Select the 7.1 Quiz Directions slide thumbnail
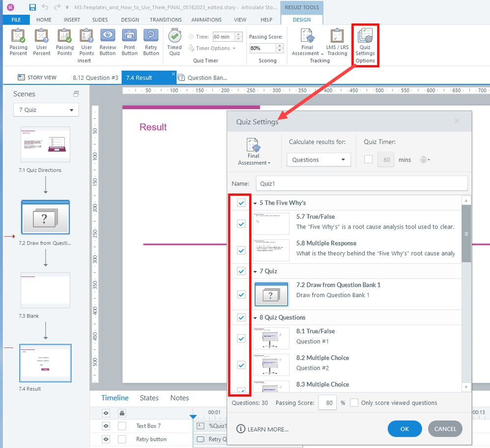Image resolution: width=490 pixels, height=448 pixels. point(45,145)
